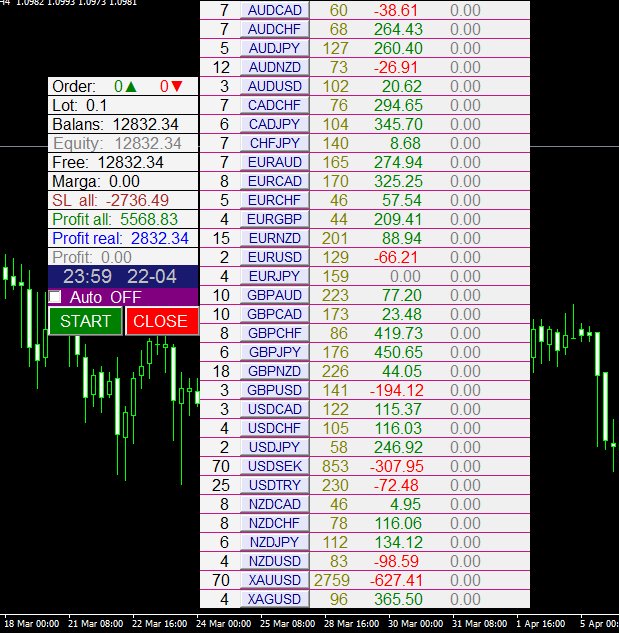Toggle the Auto OFF checkbox
The height and width of the screenshot is (633, 619).
click(55, 297)
